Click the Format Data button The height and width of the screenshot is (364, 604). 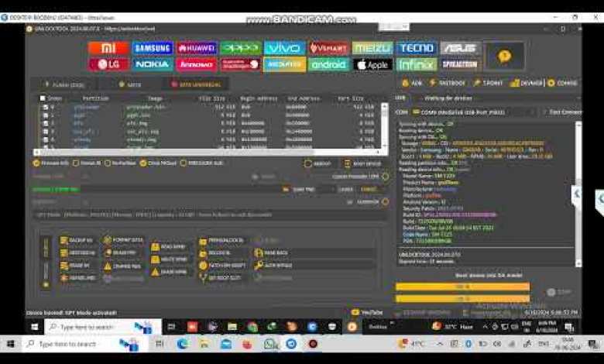point(124,240)
